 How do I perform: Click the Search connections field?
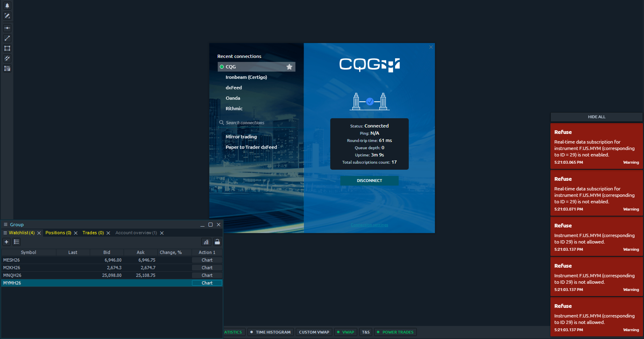(258, 123)
